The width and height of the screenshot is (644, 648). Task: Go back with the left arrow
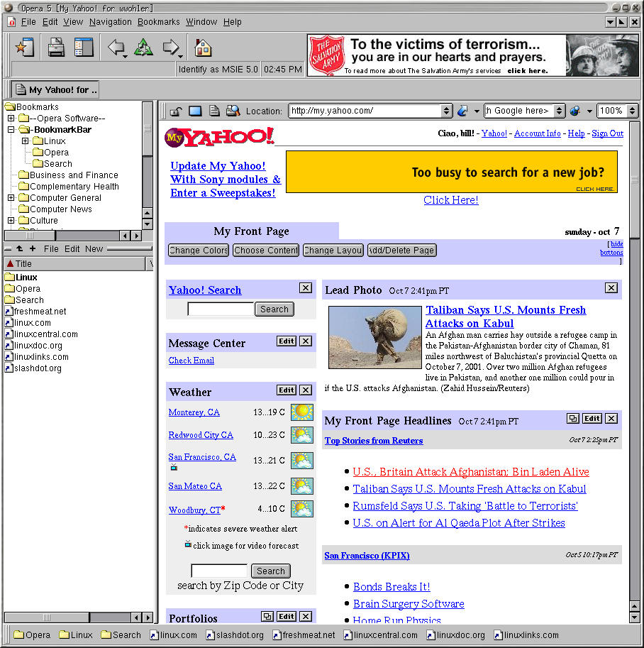pos(115,48)
